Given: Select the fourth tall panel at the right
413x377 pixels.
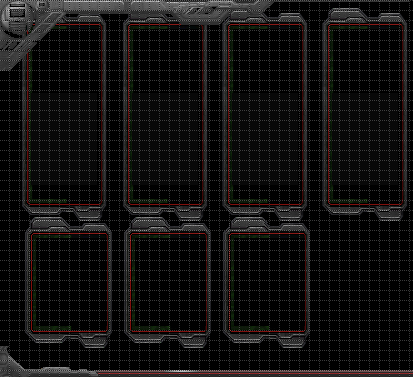Looking at the screenshot, I should (x=365, y=114).
